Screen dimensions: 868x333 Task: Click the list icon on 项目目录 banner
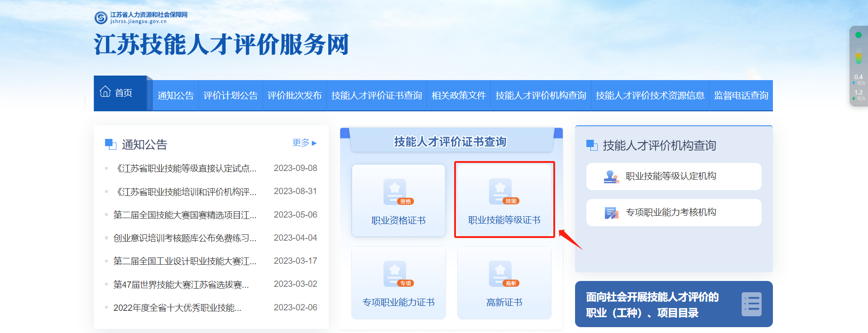751,304
